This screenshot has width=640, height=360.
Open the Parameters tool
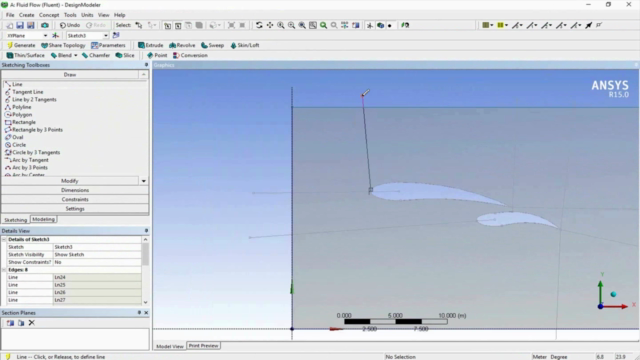108,45
